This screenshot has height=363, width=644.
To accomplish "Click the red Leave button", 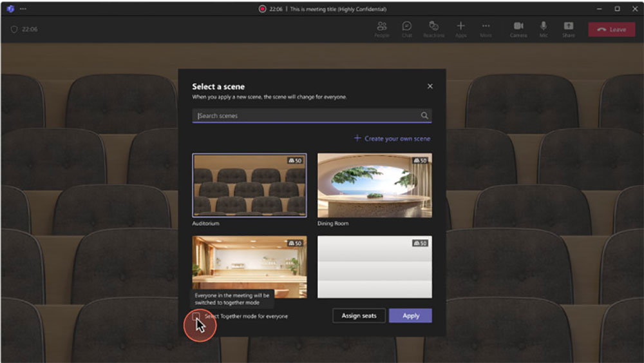I will pyautogui.click(x=611, y=29).
